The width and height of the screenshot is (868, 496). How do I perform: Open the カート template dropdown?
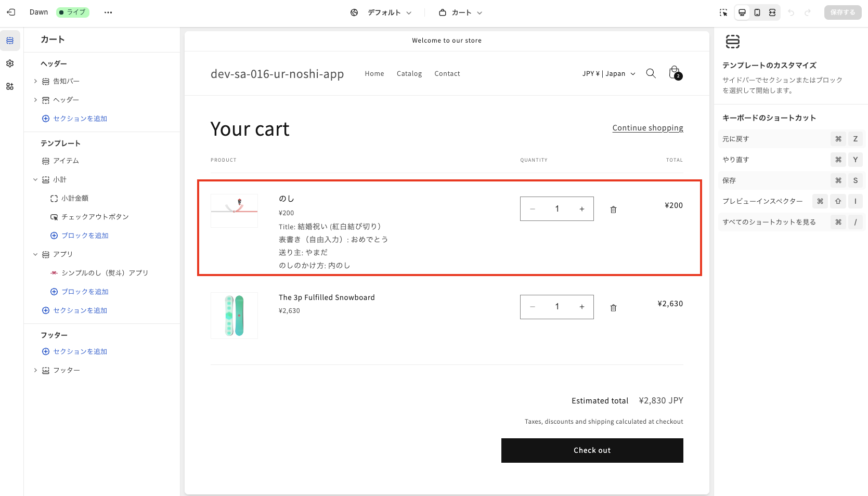coord(461,12)
